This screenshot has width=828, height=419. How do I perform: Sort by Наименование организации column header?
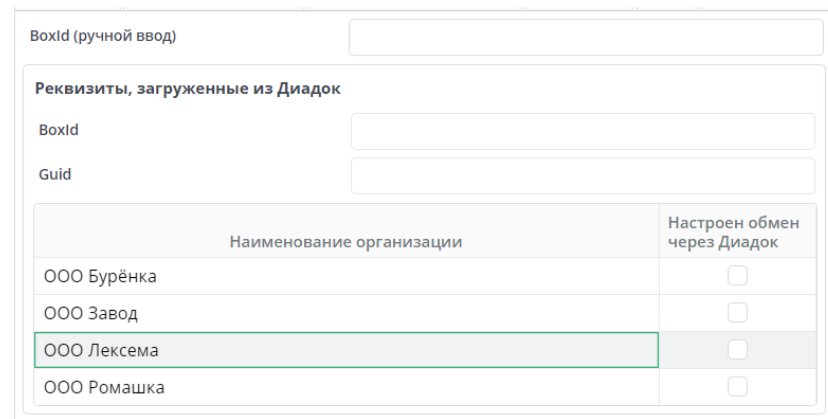point(346,241)
